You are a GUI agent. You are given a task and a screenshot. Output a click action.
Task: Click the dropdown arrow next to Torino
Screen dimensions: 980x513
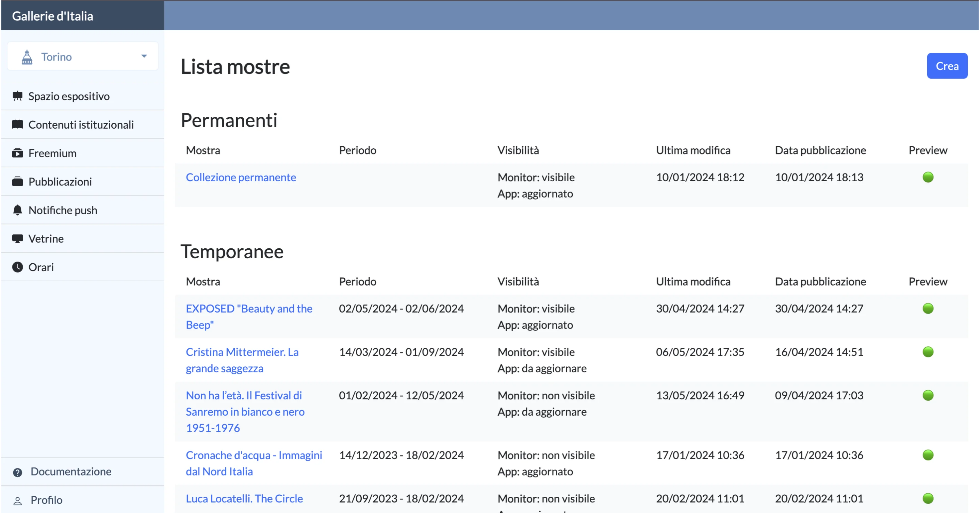pyautogui.click(x=144, y=56)
